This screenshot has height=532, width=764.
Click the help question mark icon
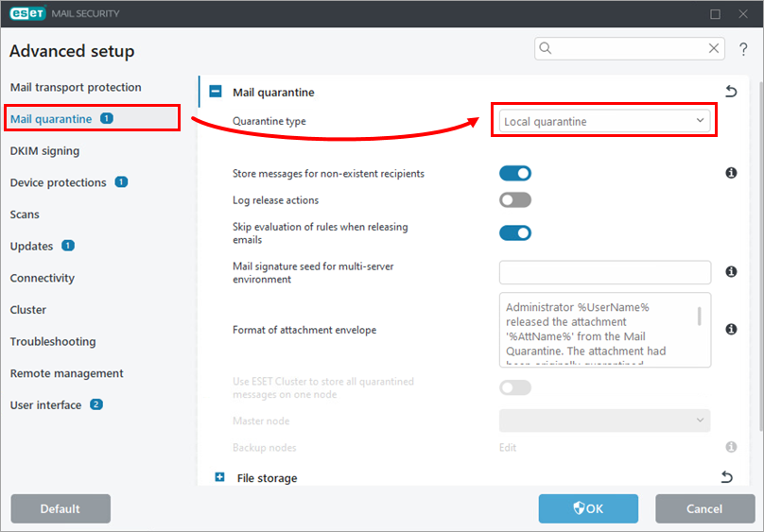(743, 49)
